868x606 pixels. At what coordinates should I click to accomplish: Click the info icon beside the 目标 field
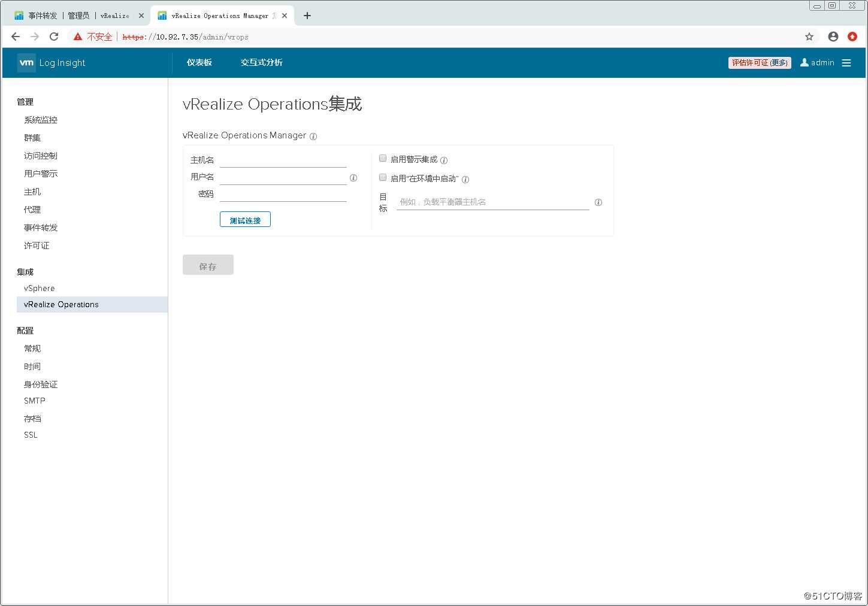[598, 202]
